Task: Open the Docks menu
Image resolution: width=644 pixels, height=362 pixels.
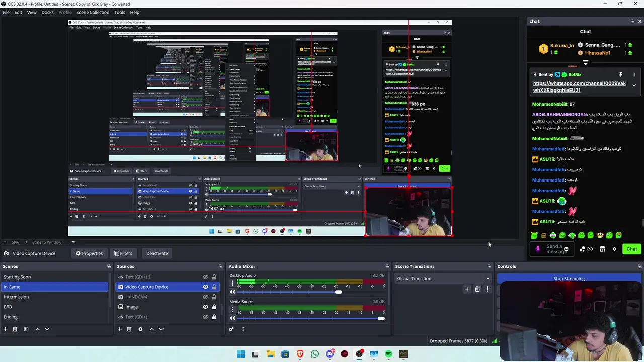Action: pos(47,12)
